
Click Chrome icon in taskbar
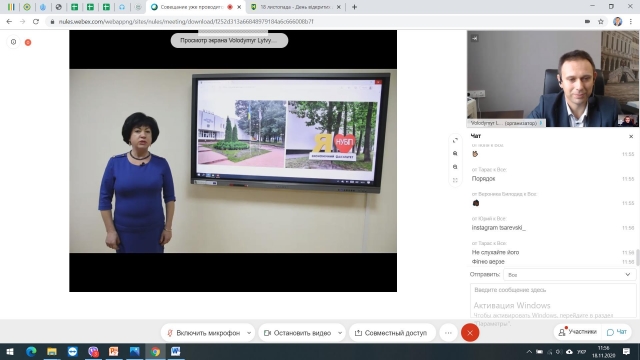point(155,351)
